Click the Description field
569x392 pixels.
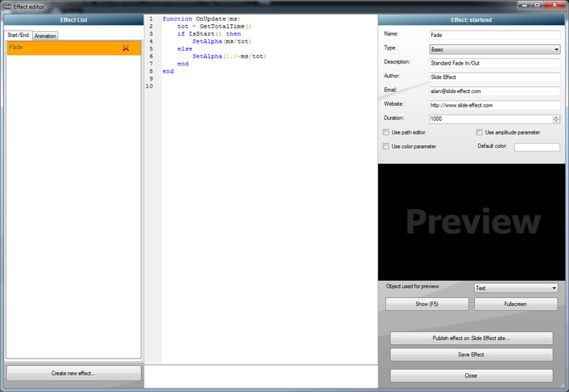(494, 63)
